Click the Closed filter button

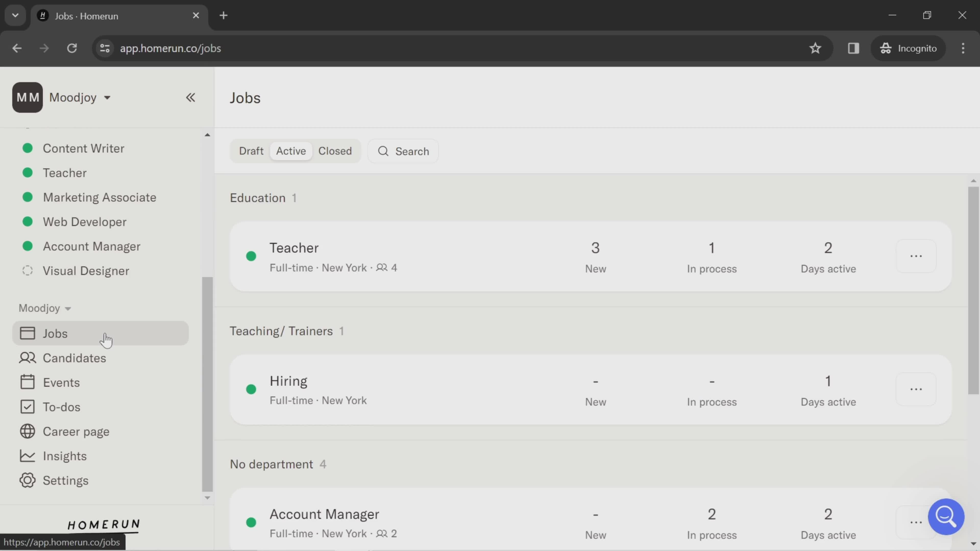335,151
